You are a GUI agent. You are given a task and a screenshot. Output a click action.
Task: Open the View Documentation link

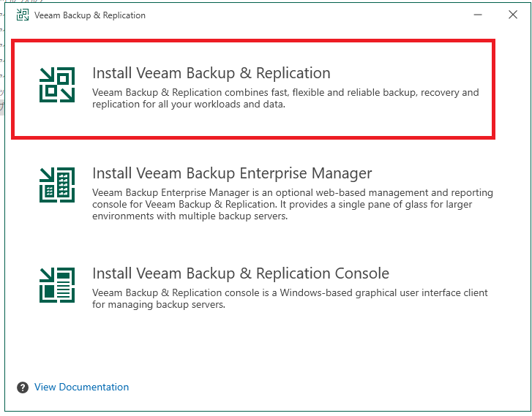tap(81, 387)
